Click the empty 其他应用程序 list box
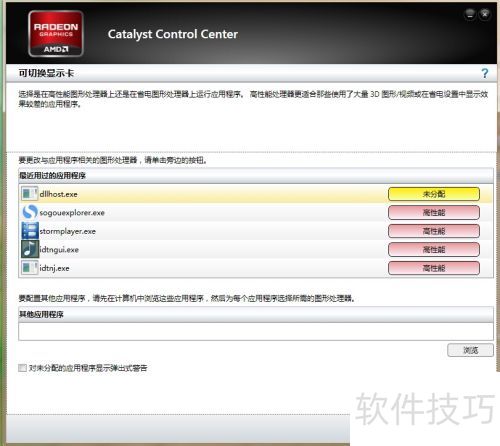The height and width of the screenshot is (446, 500). click(x=256, y=331)
